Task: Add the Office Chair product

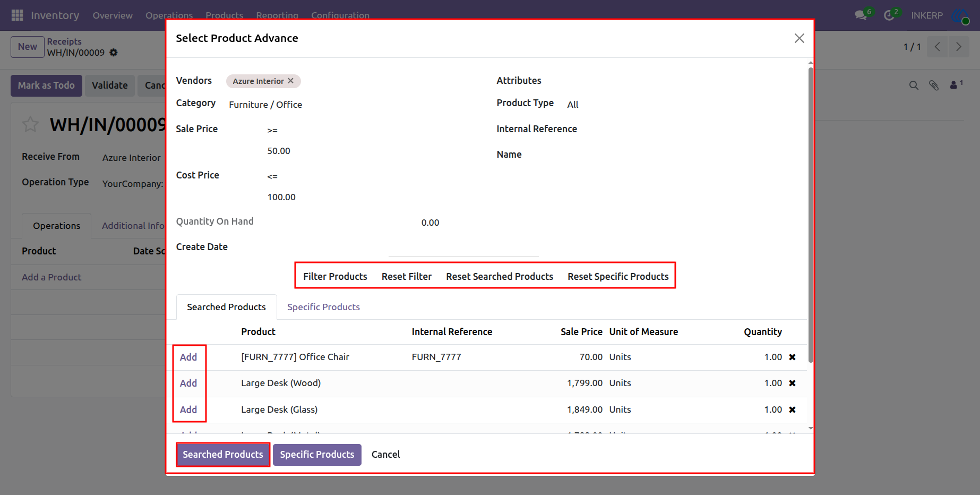Action: click(x=188, y=357)
